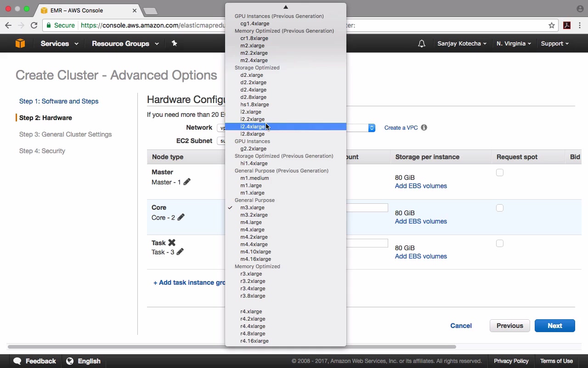
Task: Remove the Task instance group with X
Action: (x=172, y=242)
